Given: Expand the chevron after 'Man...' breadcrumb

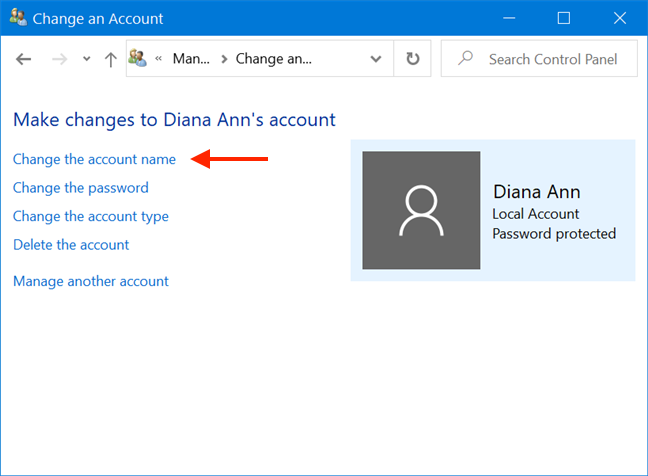Looking at the screenshot, I should pos(224,59).
